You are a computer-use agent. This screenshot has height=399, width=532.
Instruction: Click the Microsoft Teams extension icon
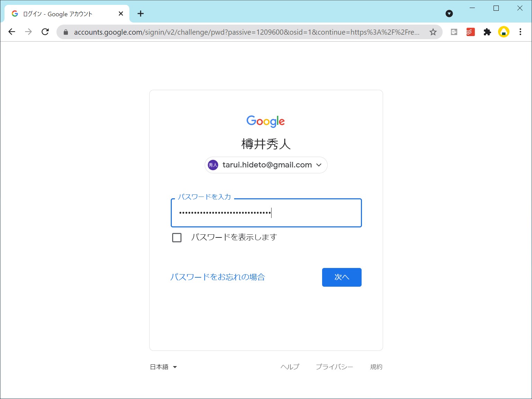[x=453, y=32]
